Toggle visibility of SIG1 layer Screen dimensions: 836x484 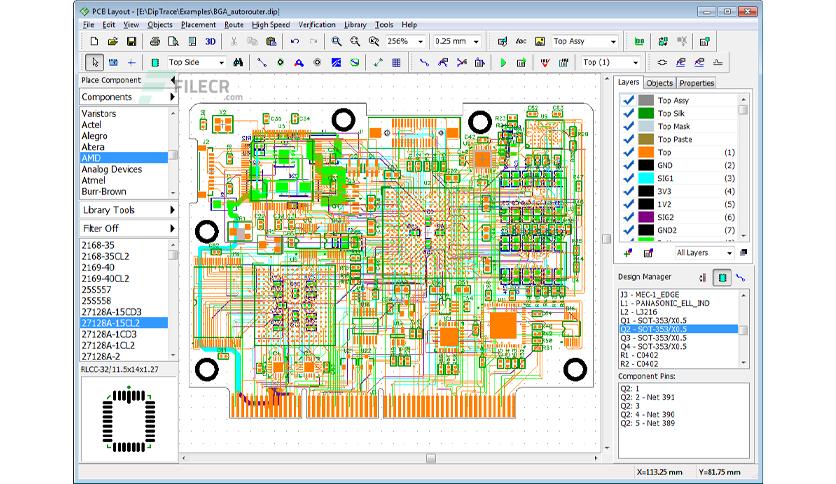click(629, 178)
